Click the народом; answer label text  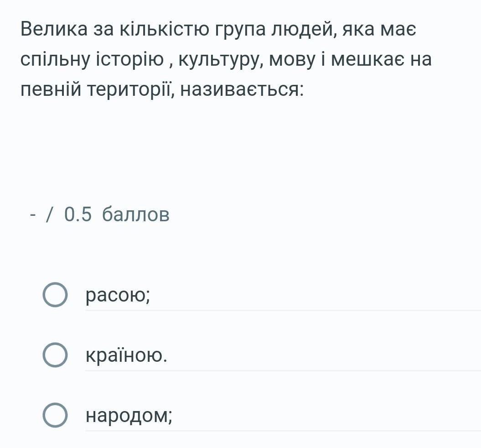coord(129,416)
